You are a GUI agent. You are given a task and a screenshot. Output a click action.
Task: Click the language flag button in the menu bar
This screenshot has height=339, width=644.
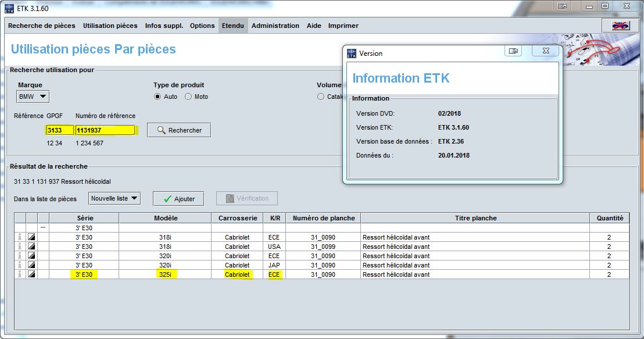click(621, 26)
